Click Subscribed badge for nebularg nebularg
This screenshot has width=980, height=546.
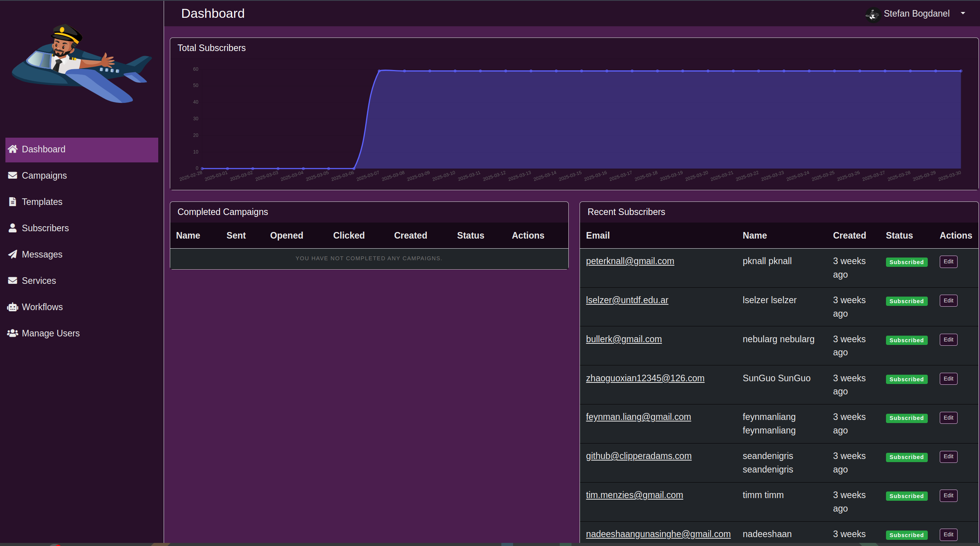coord(906,340)
